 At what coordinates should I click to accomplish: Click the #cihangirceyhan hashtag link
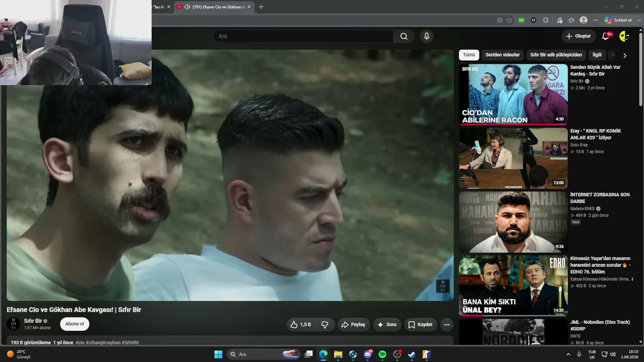(x=103, y=342)
